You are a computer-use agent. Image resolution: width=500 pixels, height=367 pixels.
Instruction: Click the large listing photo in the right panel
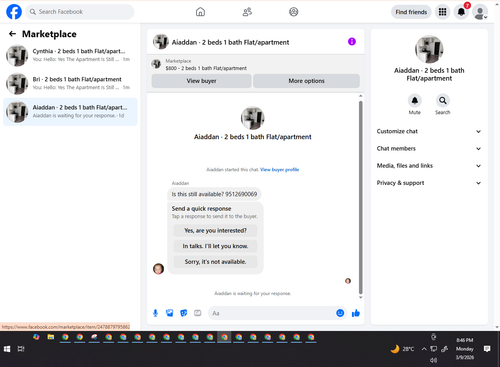point(429,49)
